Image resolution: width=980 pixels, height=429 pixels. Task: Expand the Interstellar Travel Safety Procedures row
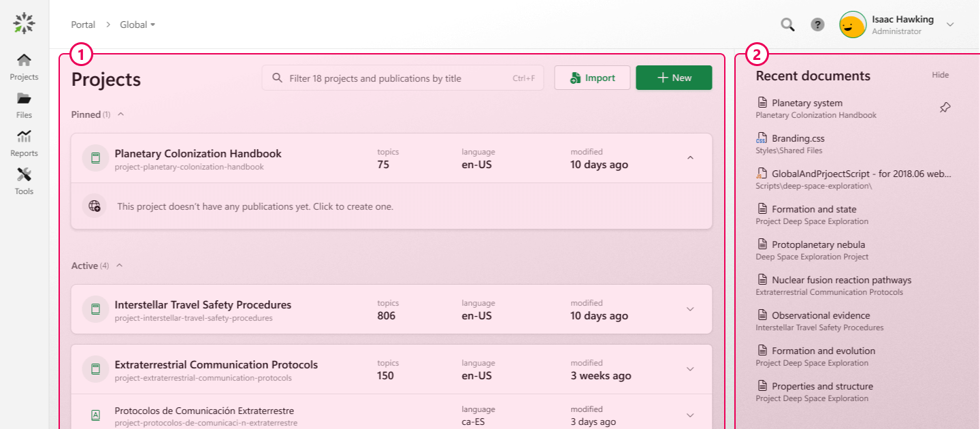[689, 309]
